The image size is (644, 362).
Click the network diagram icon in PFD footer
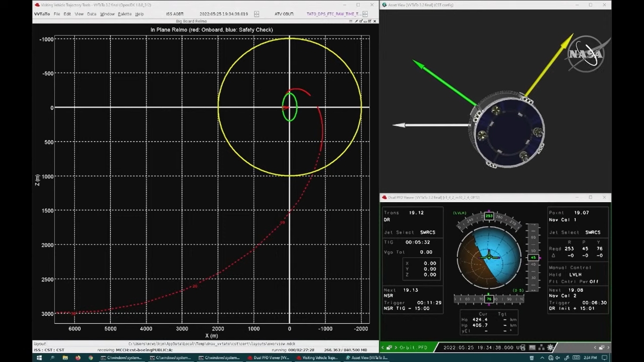pos(541,347)
